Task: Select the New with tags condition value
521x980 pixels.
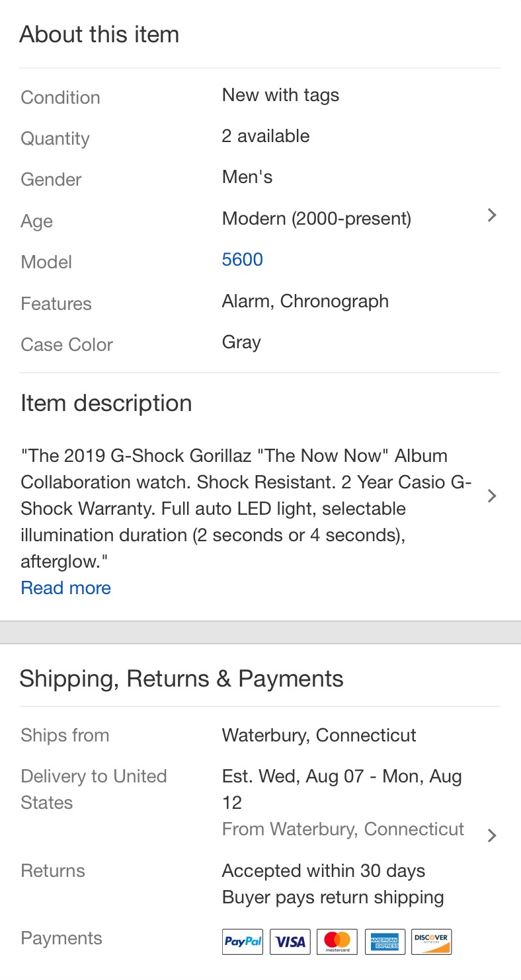Action: pyautogui.click(x=280, y=95)
